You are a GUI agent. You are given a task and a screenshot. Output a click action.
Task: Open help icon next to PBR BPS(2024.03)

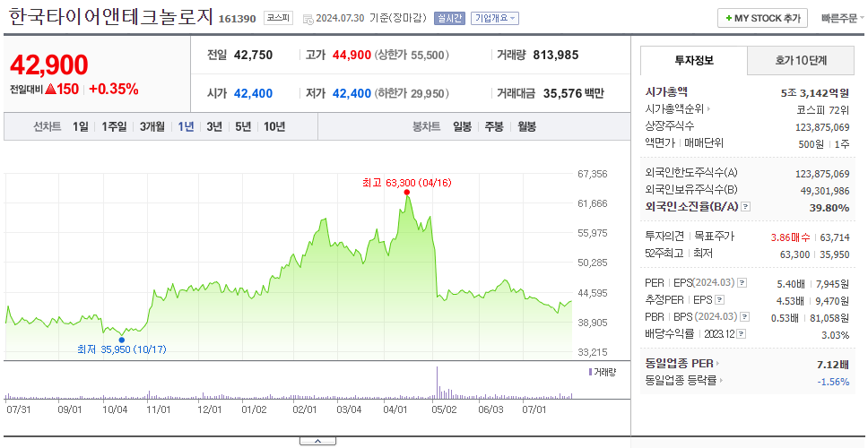(745, 317)
